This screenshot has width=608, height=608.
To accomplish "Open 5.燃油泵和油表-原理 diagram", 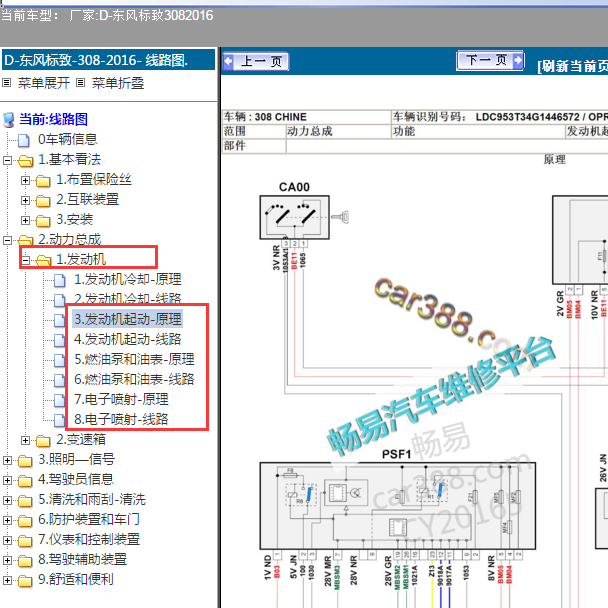I will click(134, 359).
